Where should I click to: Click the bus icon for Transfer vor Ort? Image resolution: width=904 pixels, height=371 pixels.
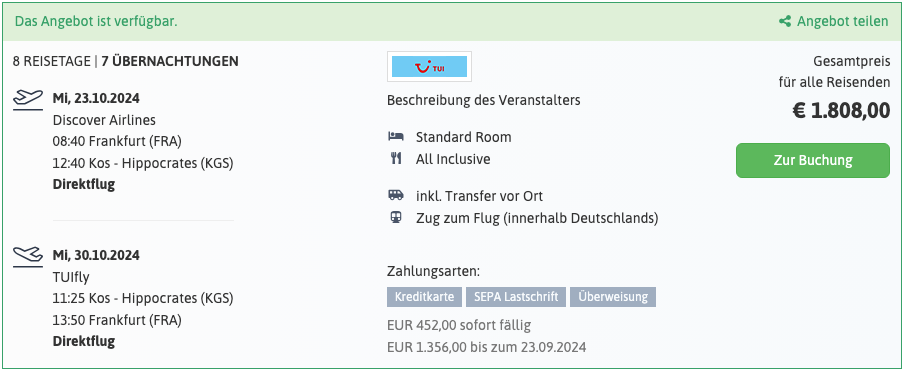pyautogui.click(x=396, y=196)
